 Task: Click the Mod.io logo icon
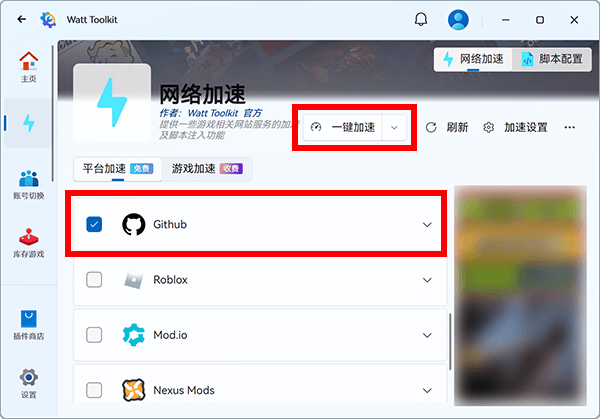point(134,335)
